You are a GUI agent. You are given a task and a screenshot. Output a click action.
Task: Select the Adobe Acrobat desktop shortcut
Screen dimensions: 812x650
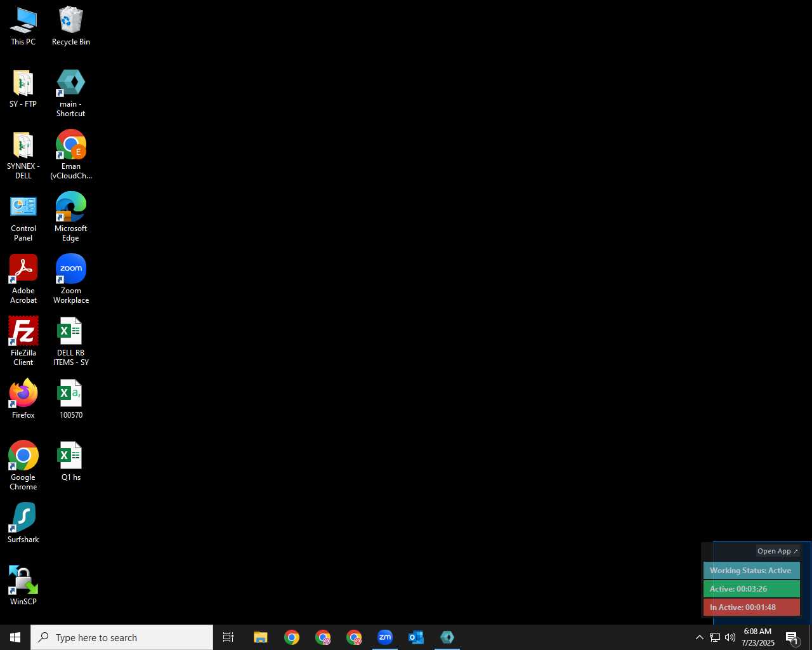coord(23,280)
